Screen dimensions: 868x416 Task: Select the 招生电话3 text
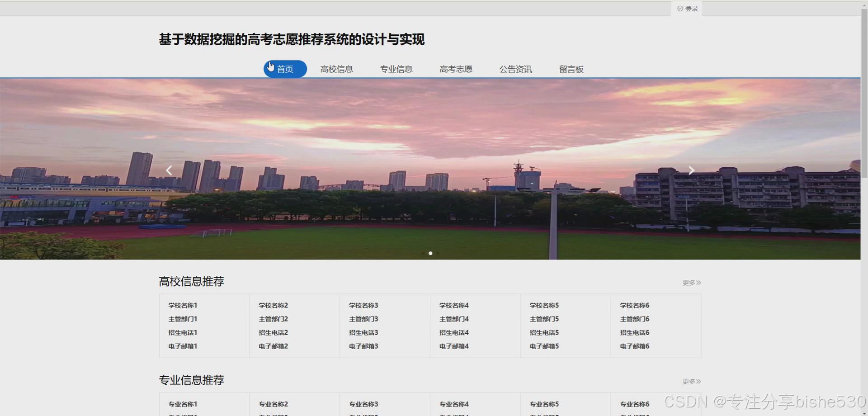363,333
